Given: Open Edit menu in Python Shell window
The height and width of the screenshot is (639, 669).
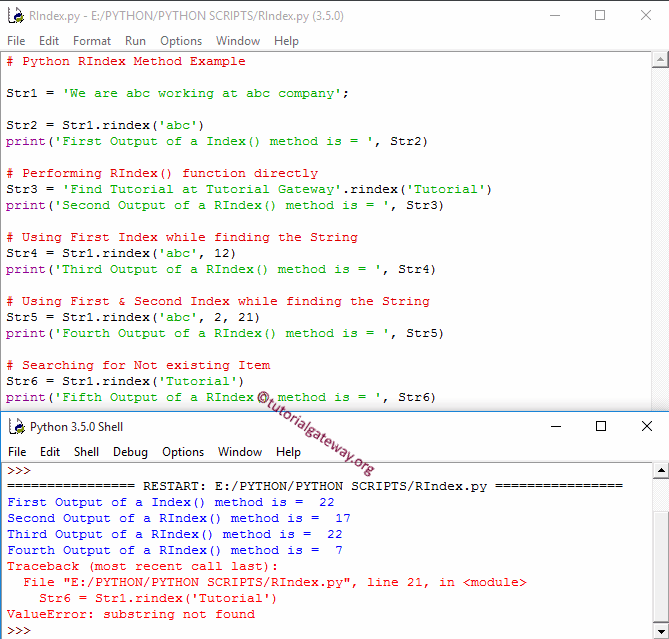Looking at the screenshot, I should tap(50, 452).
